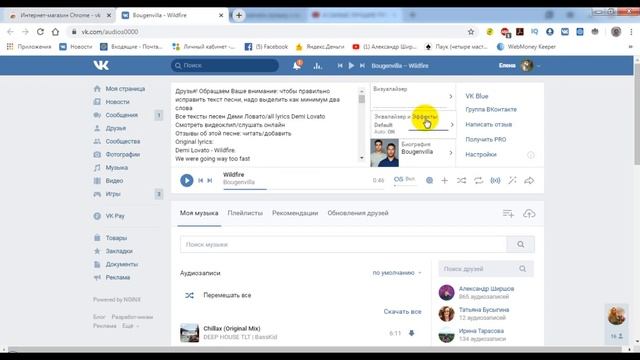The height and width of the screenshot is (360, 640).
Task: Click Chrome home button
Action: (x=55, y=31)
